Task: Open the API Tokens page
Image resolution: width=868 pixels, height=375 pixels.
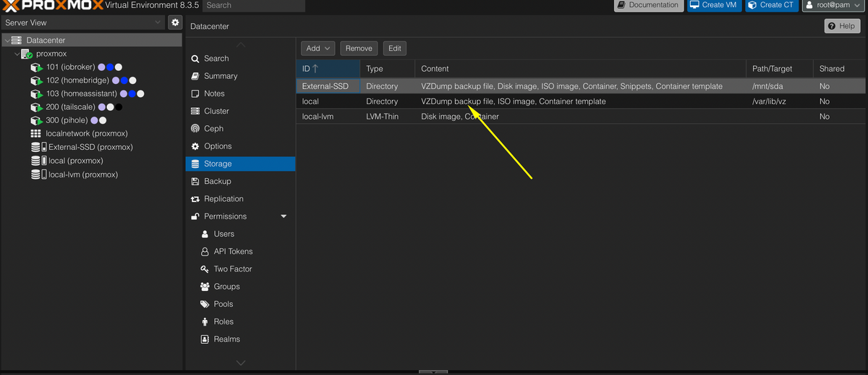Action: [x=240, y=251]
